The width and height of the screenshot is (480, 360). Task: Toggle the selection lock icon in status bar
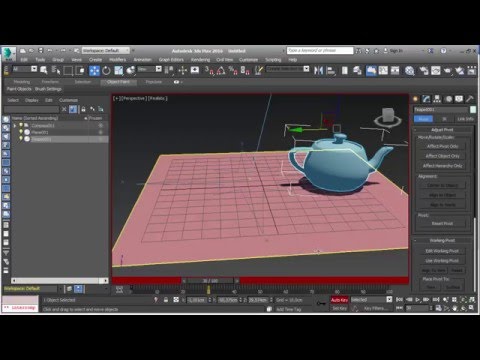166,300
